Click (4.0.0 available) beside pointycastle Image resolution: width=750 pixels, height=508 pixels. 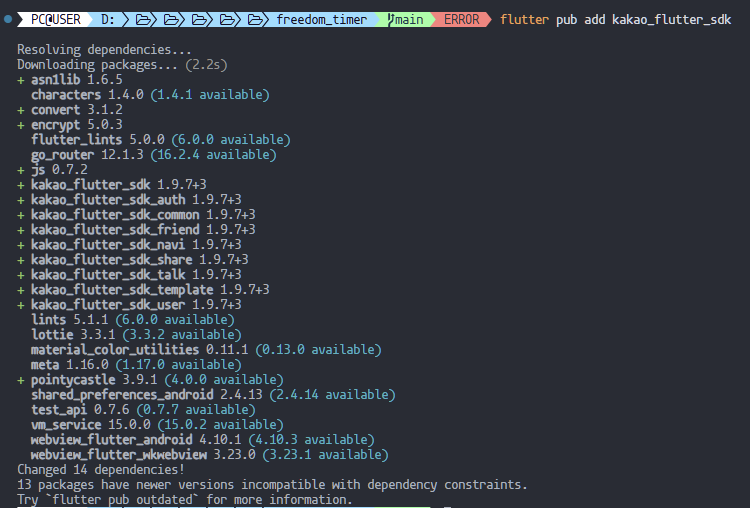(224, 379)
